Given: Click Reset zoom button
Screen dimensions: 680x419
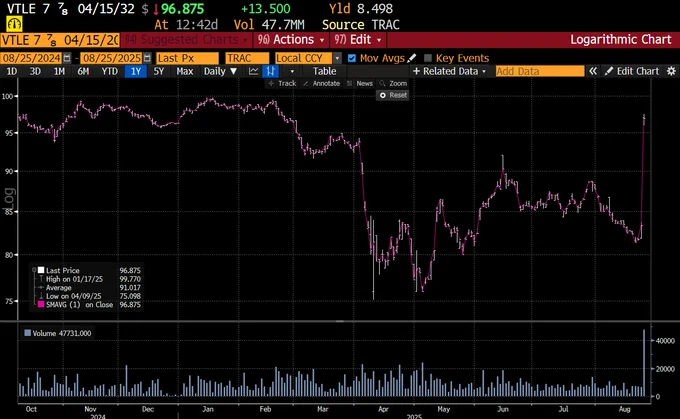Looking at the screenshot, I should 393,95.
